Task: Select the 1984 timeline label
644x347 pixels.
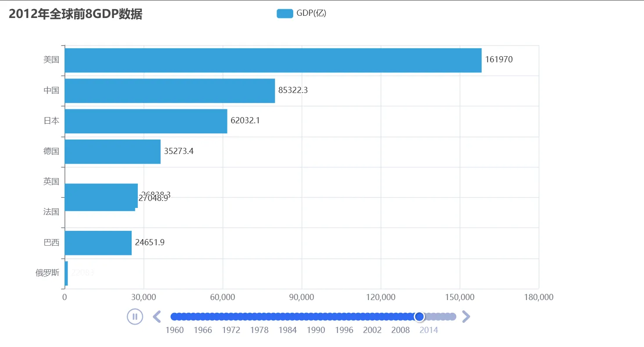Action: [x=288, y=330]
